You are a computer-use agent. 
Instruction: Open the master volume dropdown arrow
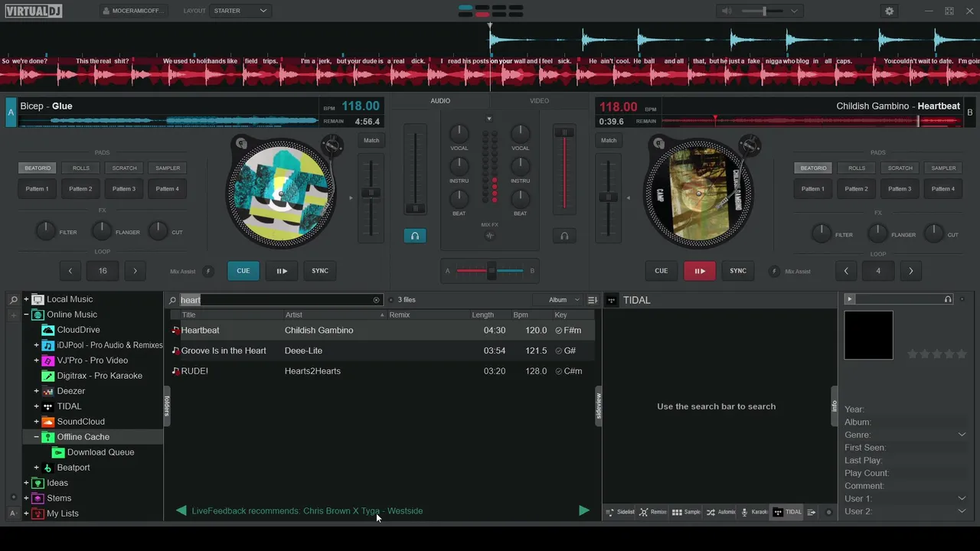point(794,11)
